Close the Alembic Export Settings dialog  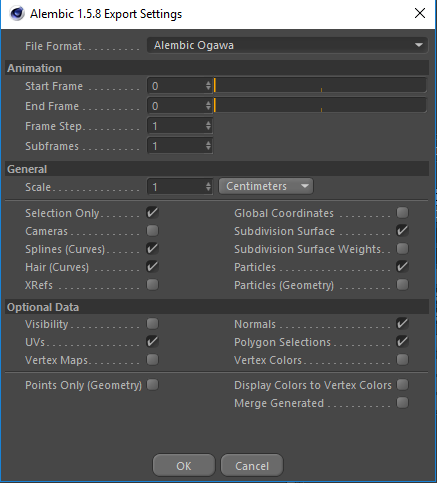pyautogui.click(x=420, y=14)
